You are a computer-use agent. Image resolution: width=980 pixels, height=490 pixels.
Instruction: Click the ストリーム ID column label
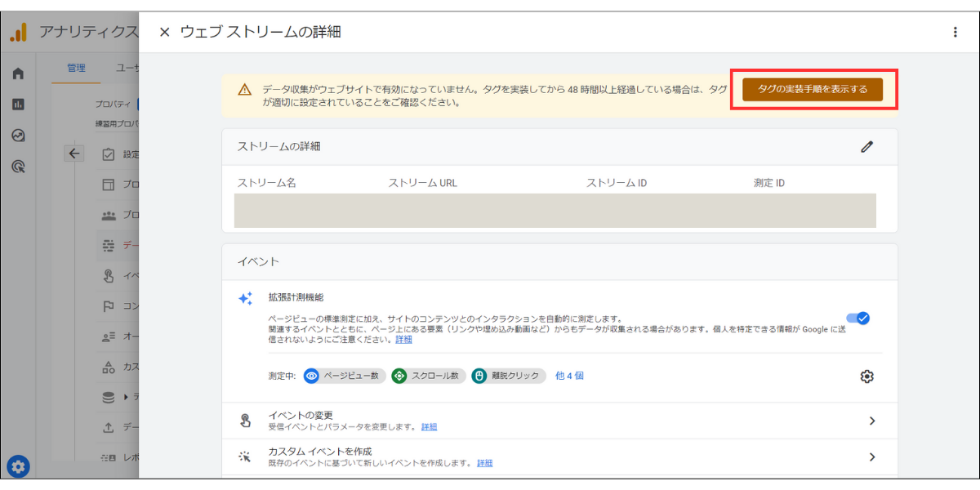[617, 183]
